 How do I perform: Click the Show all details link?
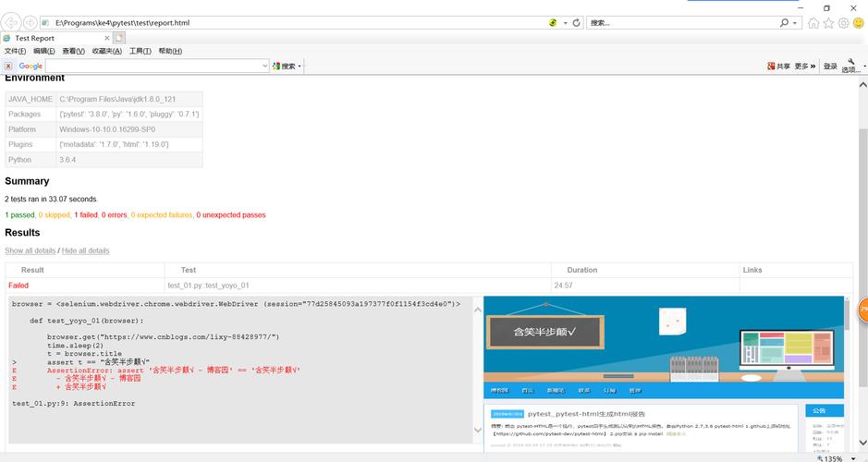click(x=31, y=250)
